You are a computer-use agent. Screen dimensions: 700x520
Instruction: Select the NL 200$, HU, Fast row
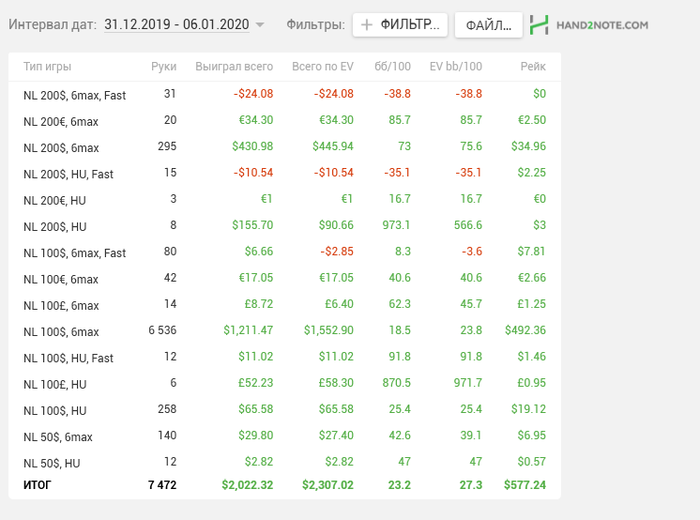284,173
